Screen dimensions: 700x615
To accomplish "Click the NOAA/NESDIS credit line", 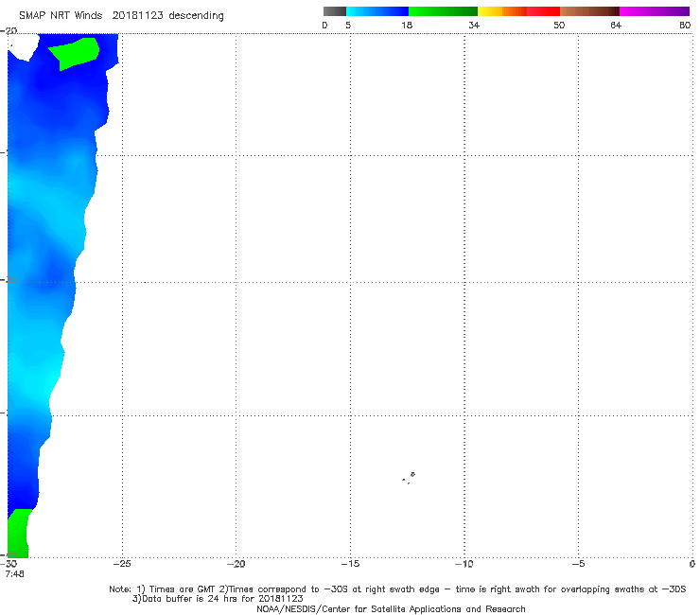I will pos(391,609).
